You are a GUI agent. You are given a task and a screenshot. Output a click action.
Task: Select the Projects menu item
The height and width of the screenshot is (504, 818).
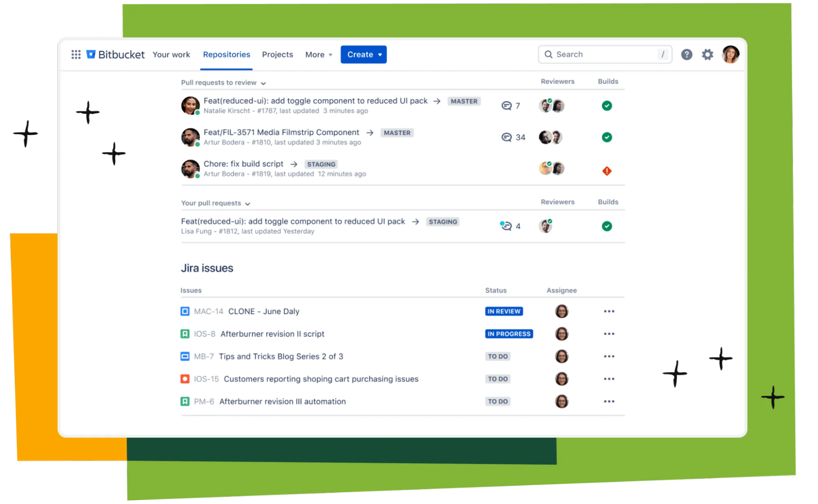(x=277, y=54)
